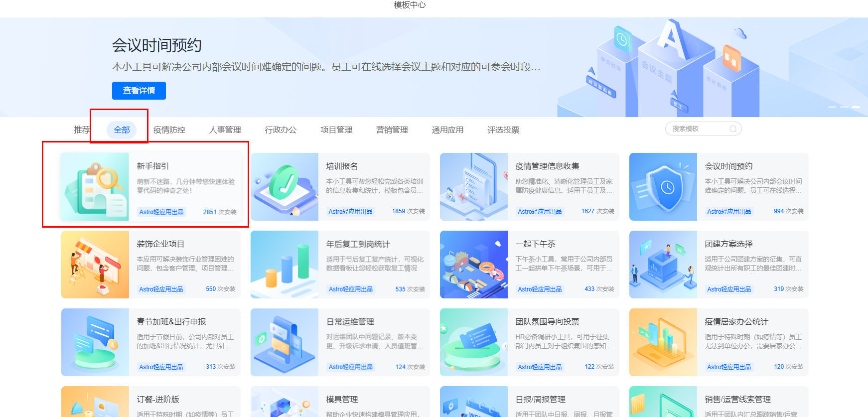Click the 会议时间预约 shield clock image
The height and width of the screenshot is (417, 868).
[663, 187]
